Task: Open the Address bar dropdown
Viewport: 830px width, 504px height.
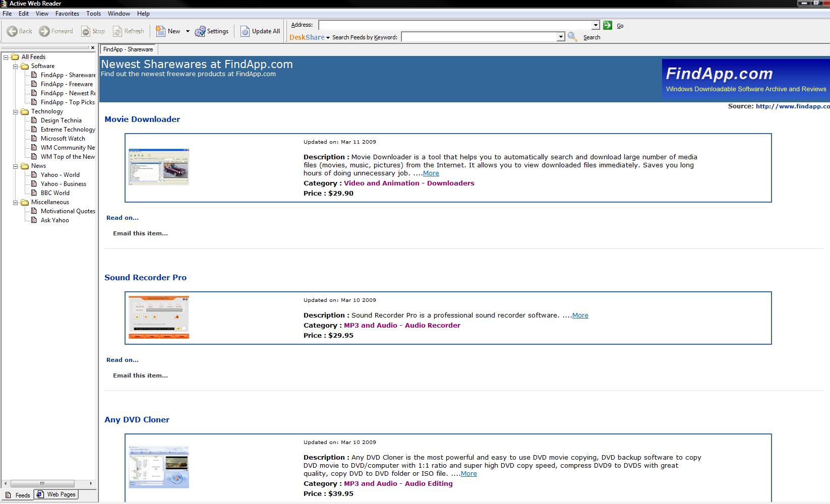Action: [596, 25]
